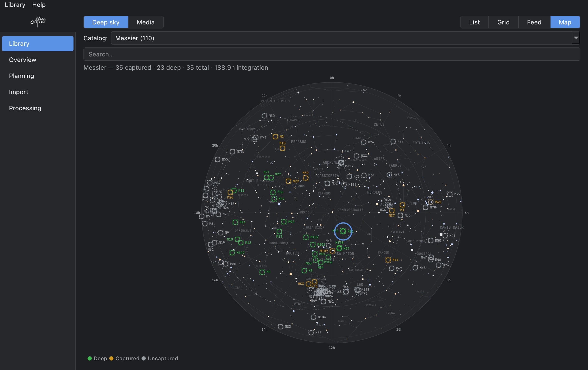Select the M61 marker
Screen dimensions: 588x370
[x=323, y=301]
